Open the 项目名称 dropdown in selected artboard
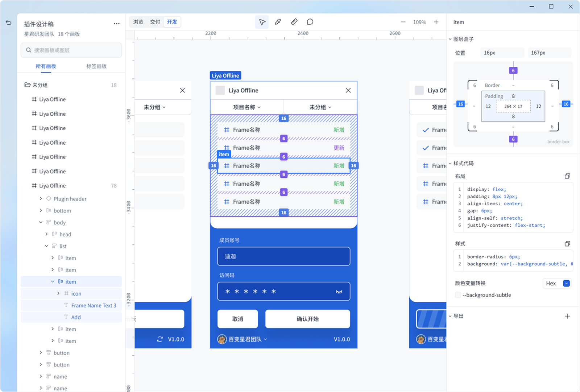This screenshot has height=392, width=580. tap(247, 107)
